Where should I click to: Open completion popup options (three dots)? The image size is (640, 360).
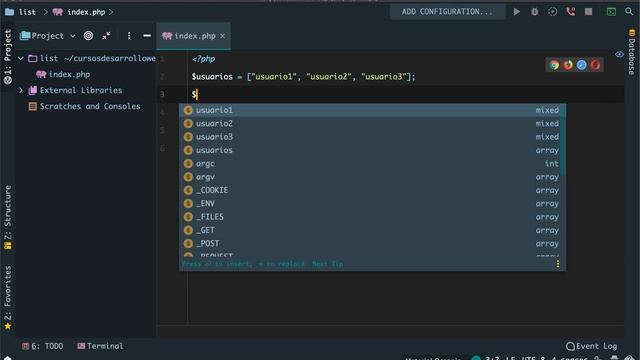pyautogui.click(x=558, y=264)
